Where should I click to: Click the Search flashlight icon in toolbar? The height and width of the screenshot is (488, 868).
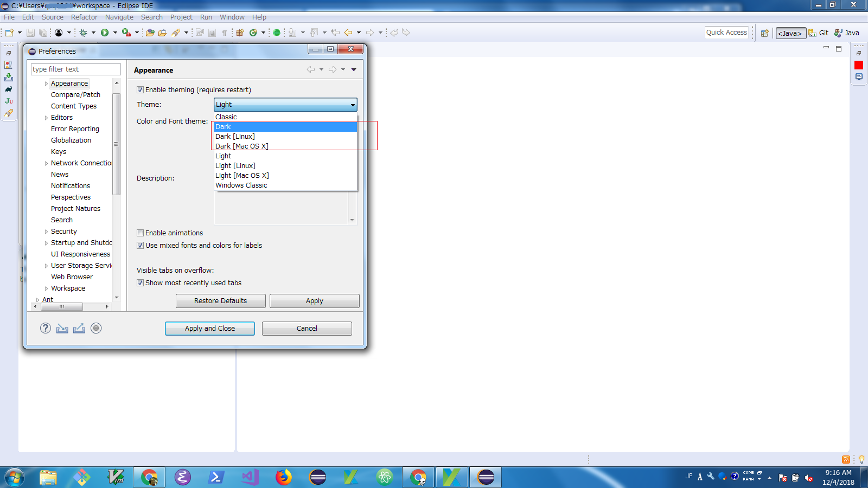pyautogui.click(x=176, y=33)
